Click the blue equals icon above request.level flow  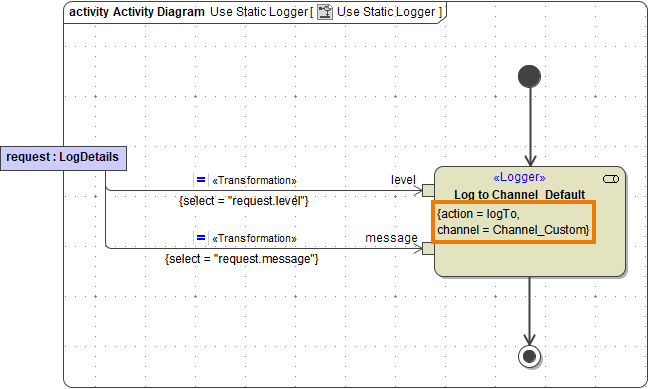click(201, 180)
